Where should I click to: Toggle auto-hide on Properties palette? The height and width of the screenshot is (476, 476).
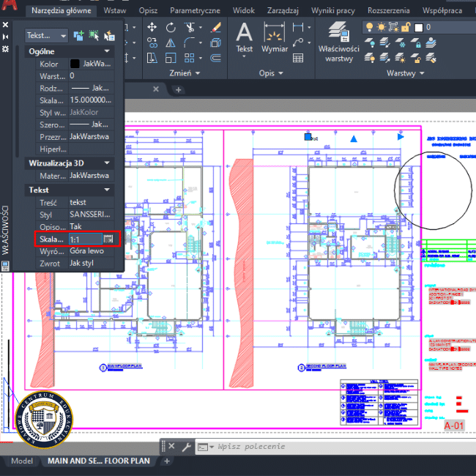pyautogui.click(x=5, y=37)
